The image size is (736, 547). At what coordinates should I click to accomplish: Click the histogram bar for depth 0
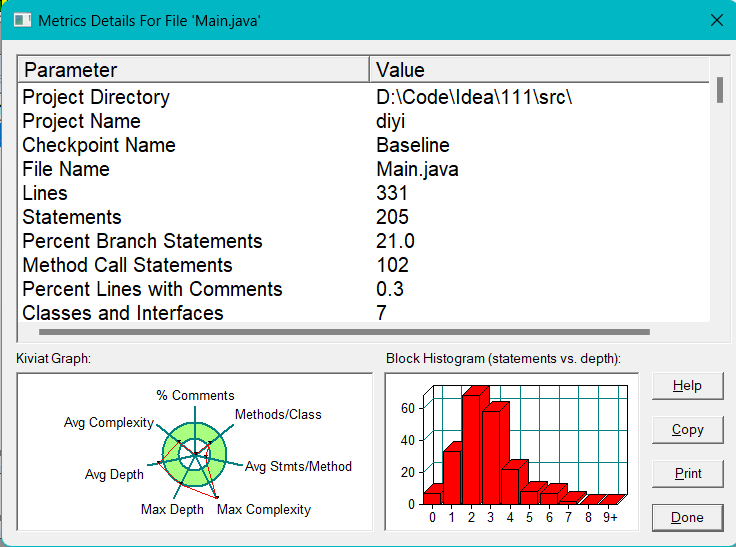432,497
